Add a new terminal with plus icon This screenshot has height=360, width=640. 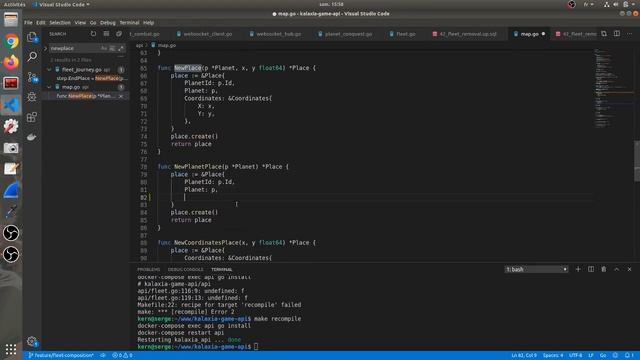[x=578, y=269]
